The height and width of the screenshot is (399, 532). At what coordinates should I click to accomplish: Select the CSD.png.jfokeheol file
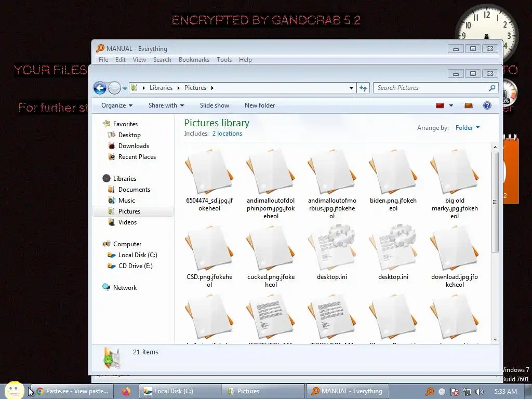click(209, 257)
